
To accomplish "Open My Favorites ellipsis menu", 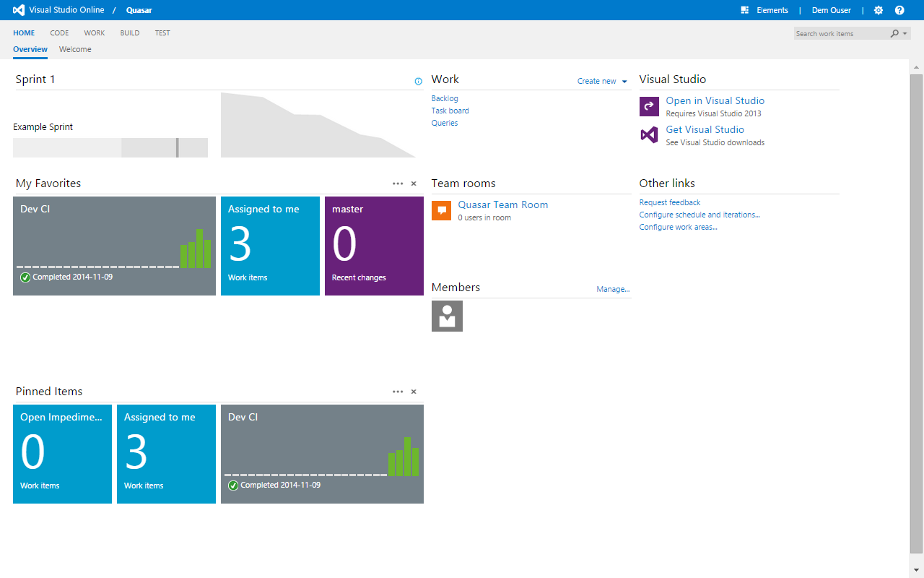I will point(398,184).
